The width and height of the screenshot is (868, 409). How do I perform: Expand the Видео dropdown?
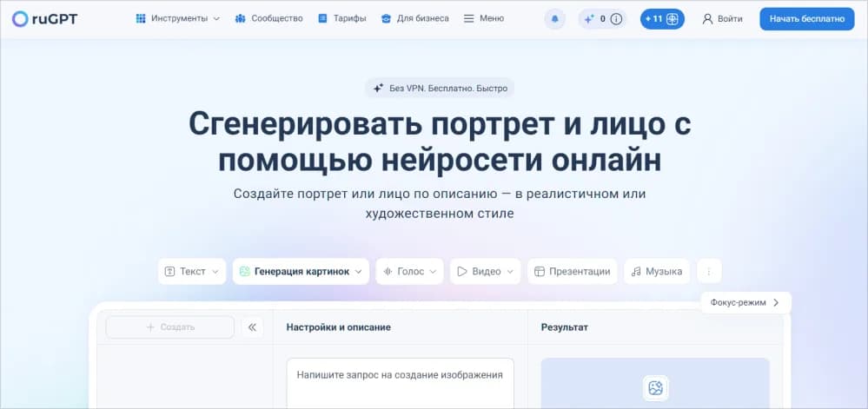(x=485, y=271)
